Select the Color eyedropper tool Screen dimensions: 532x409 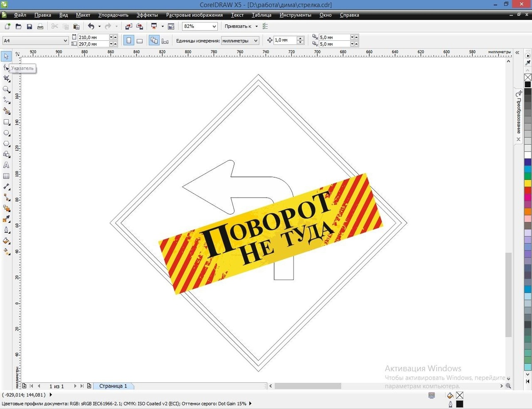6,219
